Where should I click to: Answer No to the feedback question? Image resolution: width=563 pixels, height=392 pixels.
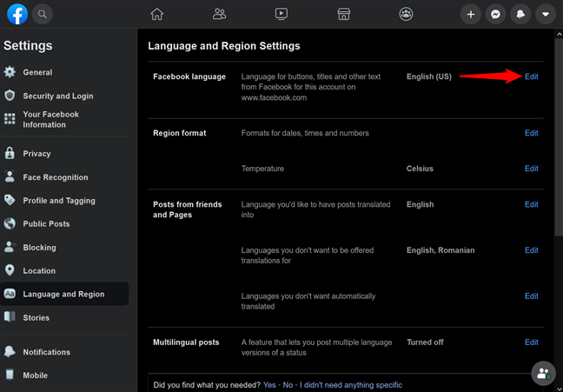point(288,385)
